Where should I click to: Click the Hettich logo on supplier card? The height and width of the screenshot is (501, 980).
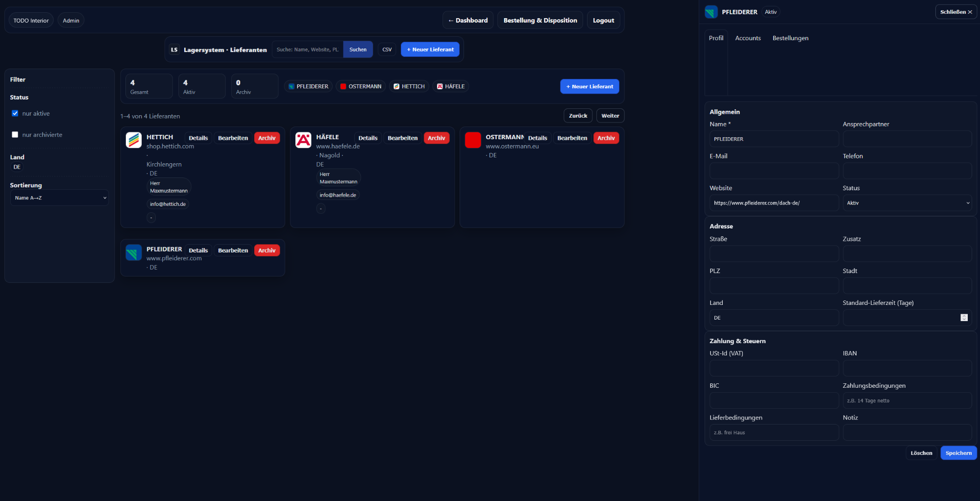pyautogui.click(x=133, y=140)
